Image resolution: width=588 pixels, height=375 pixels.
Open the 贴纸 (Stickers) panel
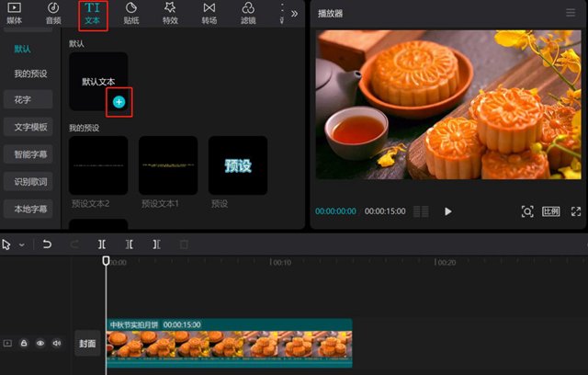130,13
